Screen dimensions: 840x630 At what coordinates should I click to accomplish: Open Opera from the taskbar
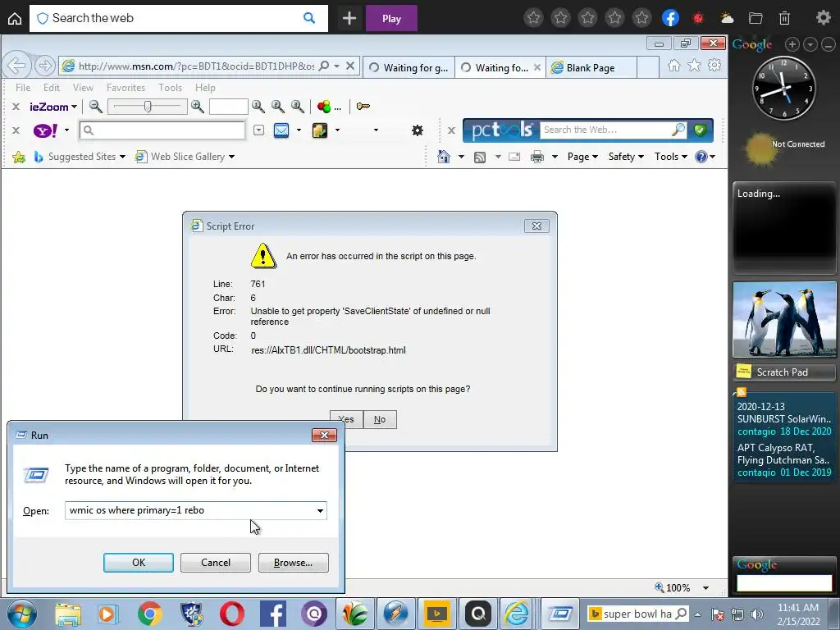[x=231, y=614]
